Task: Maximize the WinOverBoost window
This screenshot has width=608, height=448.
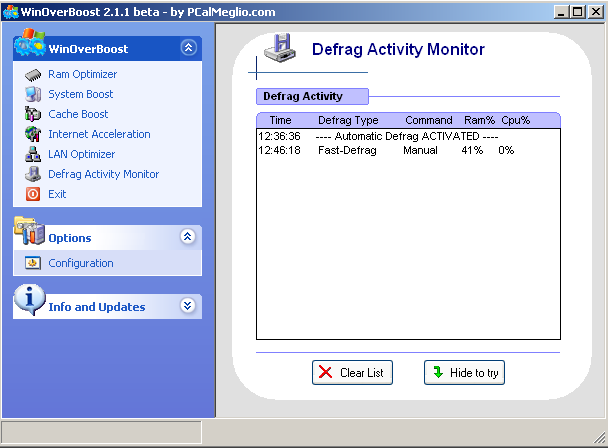Action: (x=578, y=12)
